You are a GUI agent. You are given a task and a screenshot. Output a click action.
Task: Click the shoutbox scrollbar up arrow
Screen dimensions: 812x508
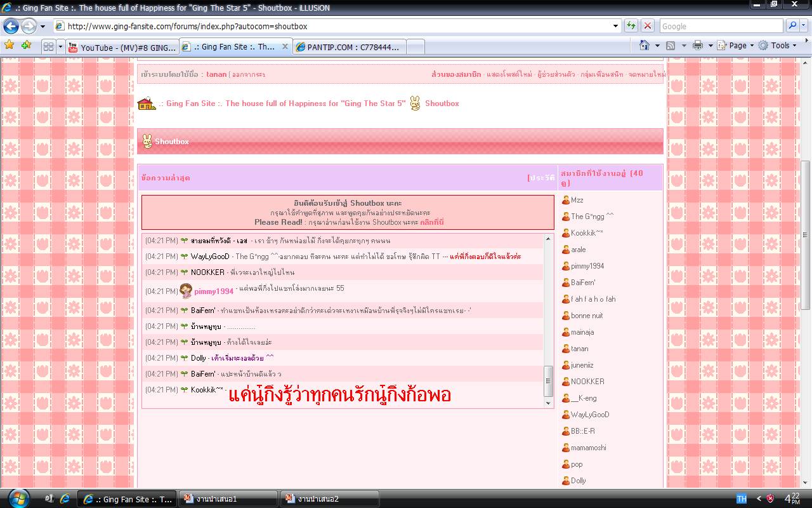coord(549,239)
